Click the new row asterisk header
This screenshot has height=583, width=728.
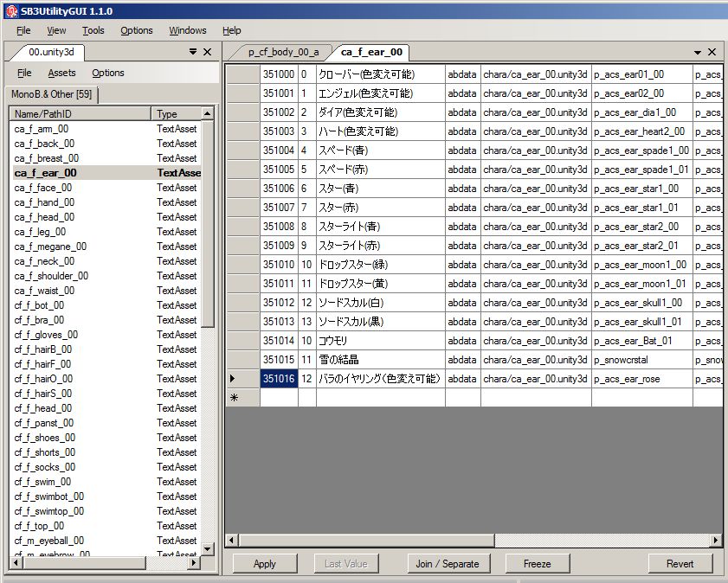click(242, 398)
